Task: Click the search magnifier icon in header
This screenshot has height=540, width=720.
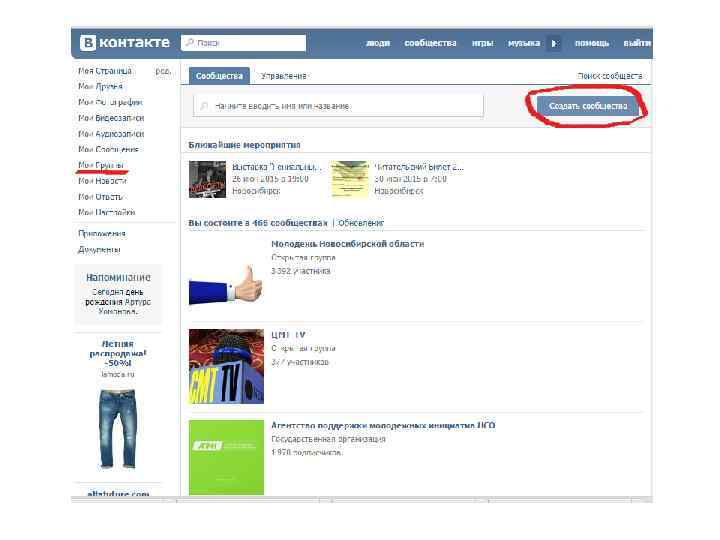Action: point(189,43)
